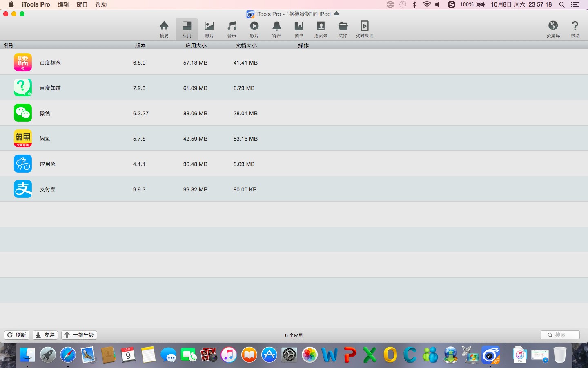Open the 文件 files section

pos(343,29)
